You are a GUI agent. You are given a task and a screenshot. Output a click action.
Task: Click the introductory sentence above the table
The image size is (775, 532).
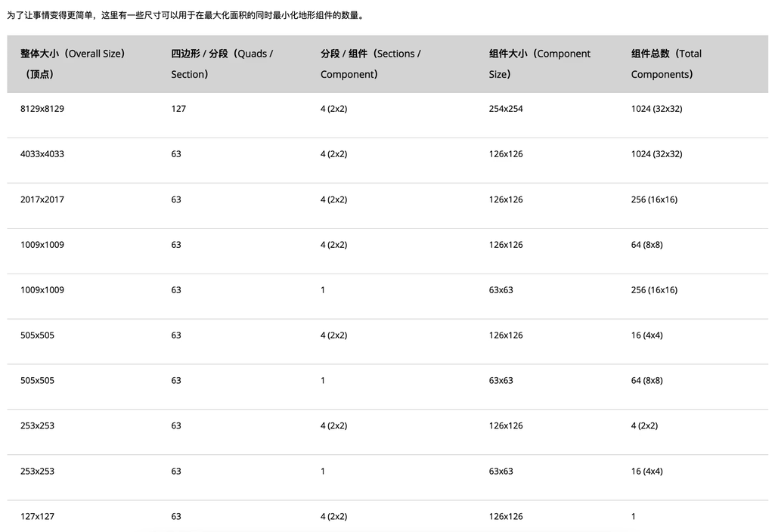186,15
